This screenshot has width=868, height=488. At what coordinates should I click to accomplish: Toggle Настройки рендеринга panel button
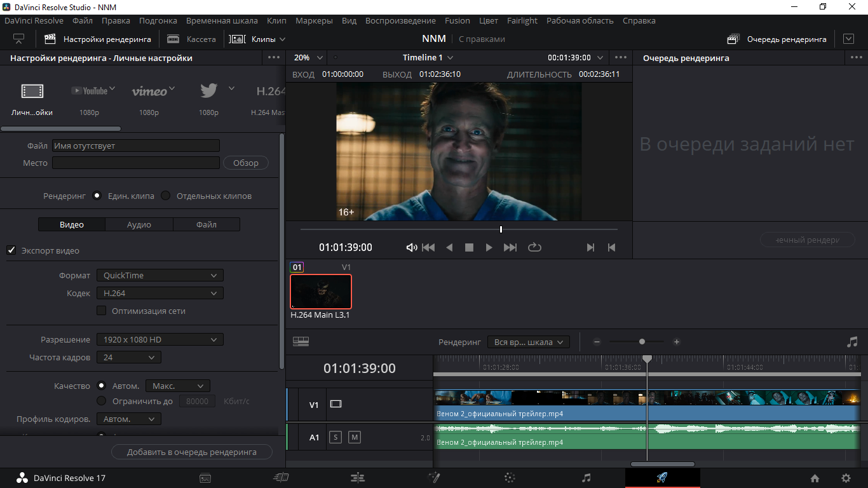pos(97,39)
